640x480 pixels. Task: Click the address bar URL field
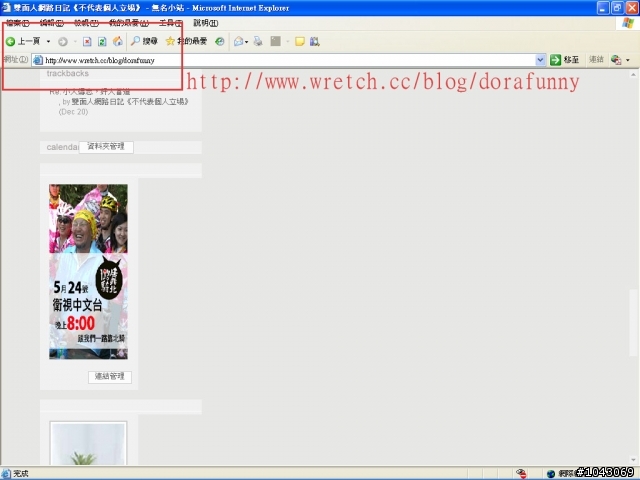[x=289, y=60]
